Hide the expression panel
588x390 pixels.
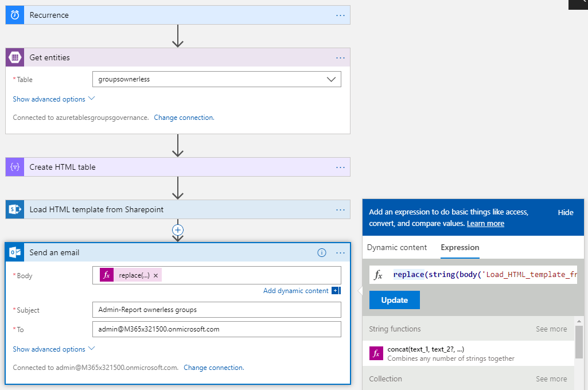(565, 212)
